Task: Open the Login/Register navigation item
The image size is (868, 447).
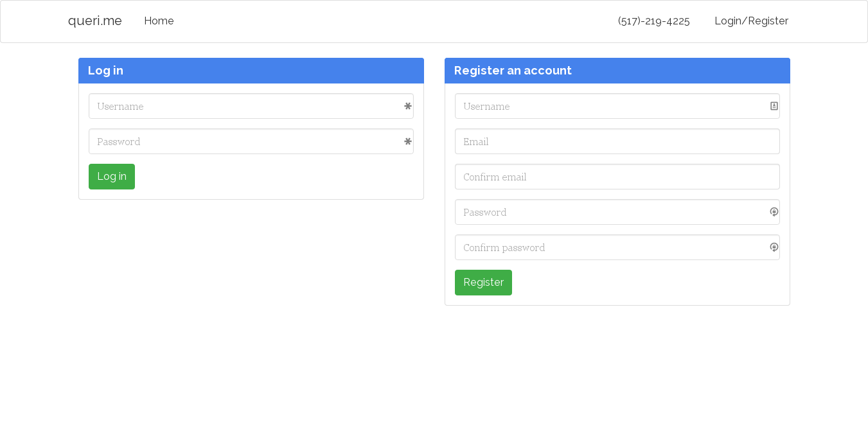Action: (751, 21)
